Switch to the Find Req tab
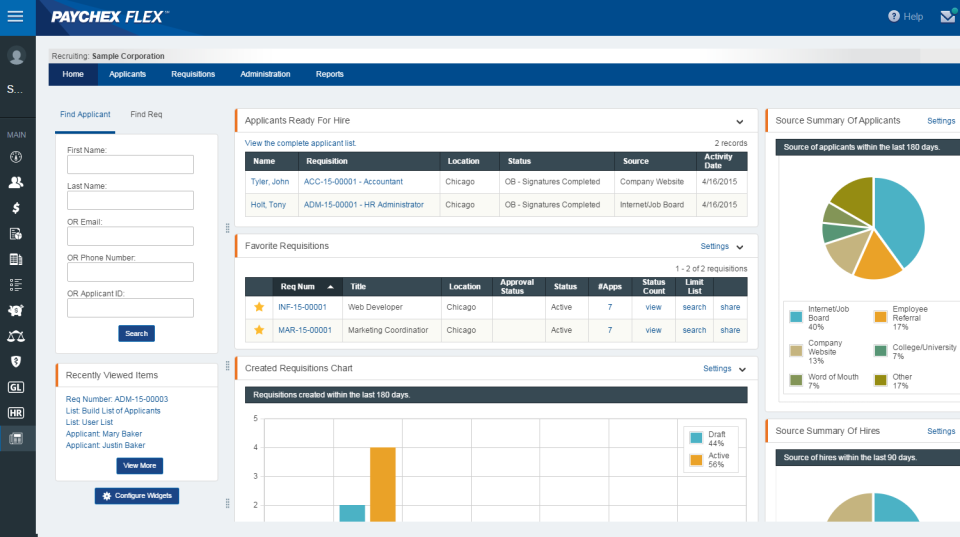This screenshot has height=537, width=960. [146, 115]
